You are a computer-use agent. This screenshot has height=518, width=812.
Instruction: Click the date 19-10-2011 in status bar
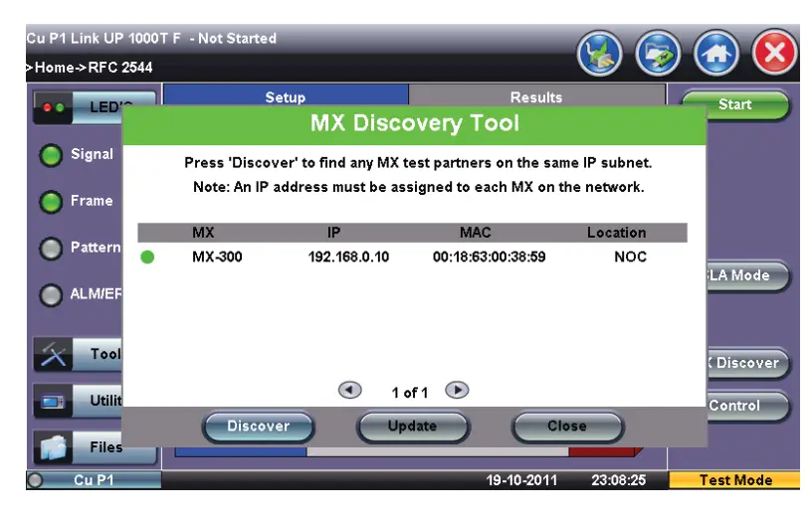pos(521,481)
